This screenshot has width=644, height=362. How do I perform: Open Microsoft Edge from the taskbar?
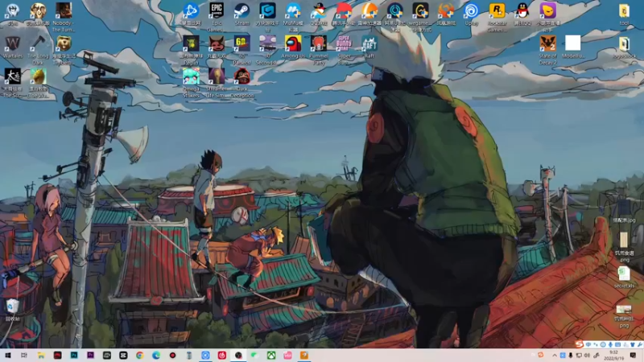(x=156, y=355)
